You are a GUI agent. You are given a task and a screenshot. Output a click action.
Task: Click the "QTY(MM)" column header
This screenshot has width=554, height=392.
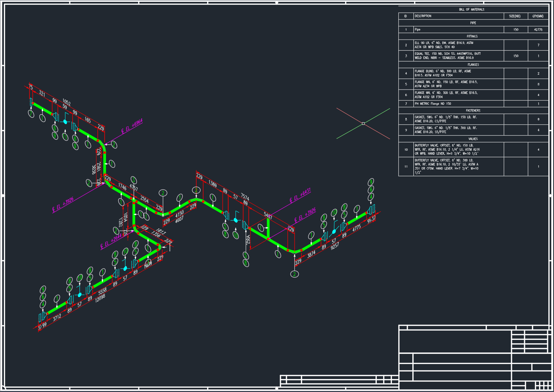click(538, 16)
